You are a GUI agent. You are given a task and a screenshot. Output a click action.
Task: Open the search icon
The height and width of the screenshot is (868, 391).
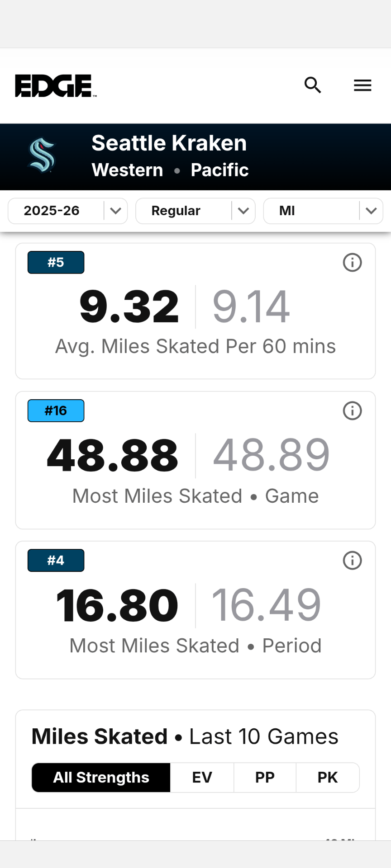[x=313, y=85]
